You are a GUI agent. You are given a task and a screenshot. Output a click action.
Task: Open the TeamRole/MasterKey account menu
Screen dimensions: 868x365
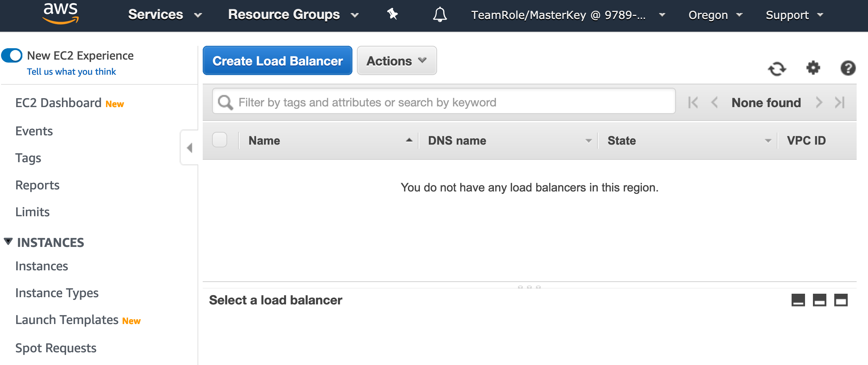pos(568,15)
